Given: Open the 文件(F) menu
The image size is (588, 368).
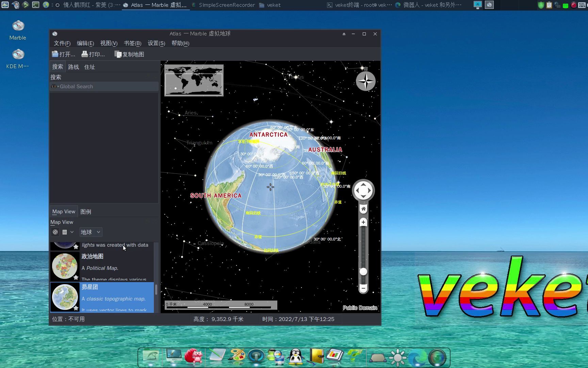Looking at the screenshot, I should click(62, 43).
